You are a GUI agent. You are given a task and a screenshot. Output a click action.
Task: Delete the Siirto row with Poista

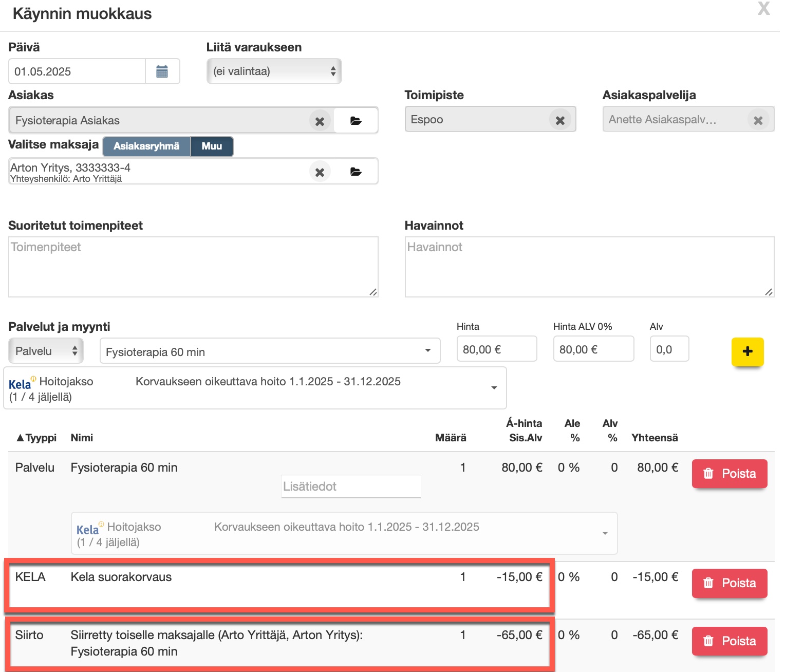[x=729, y=641]
